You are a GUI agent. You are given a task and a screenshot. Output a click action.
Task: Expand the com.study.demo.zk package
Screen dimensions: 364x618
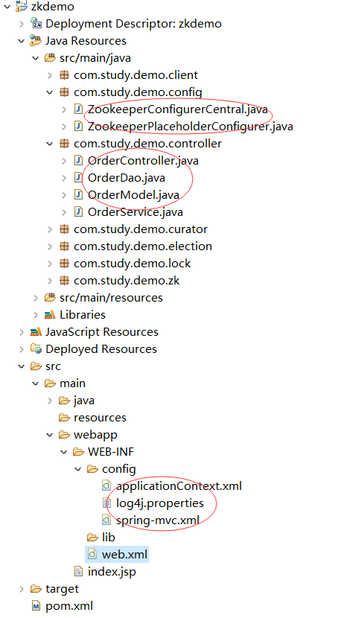coord(50,281)
